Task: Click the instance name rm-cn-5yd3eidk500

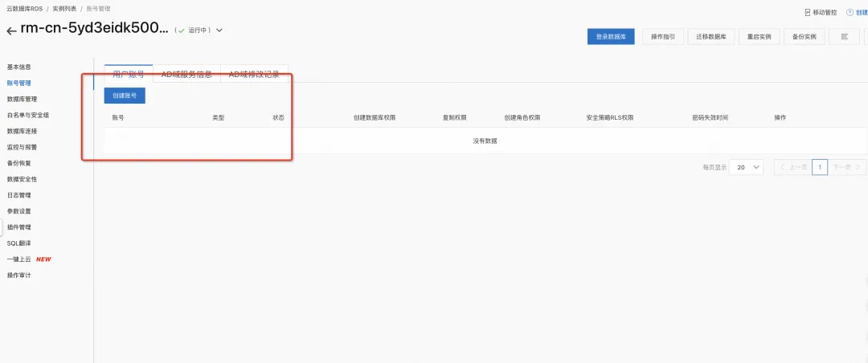Action: coord(95,30)
